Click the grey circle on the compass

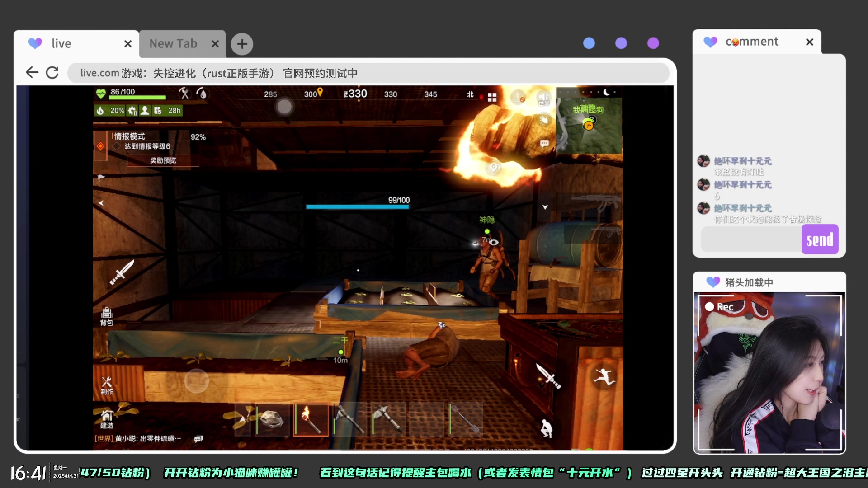coord(284,107)
